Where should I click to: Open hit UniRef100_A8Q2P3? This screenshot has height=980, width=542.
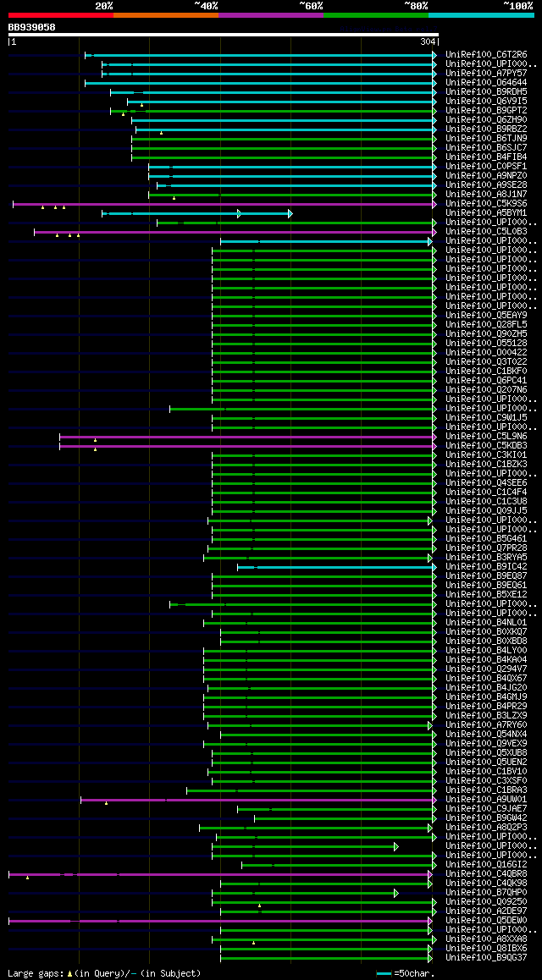(x=486, y=827)
